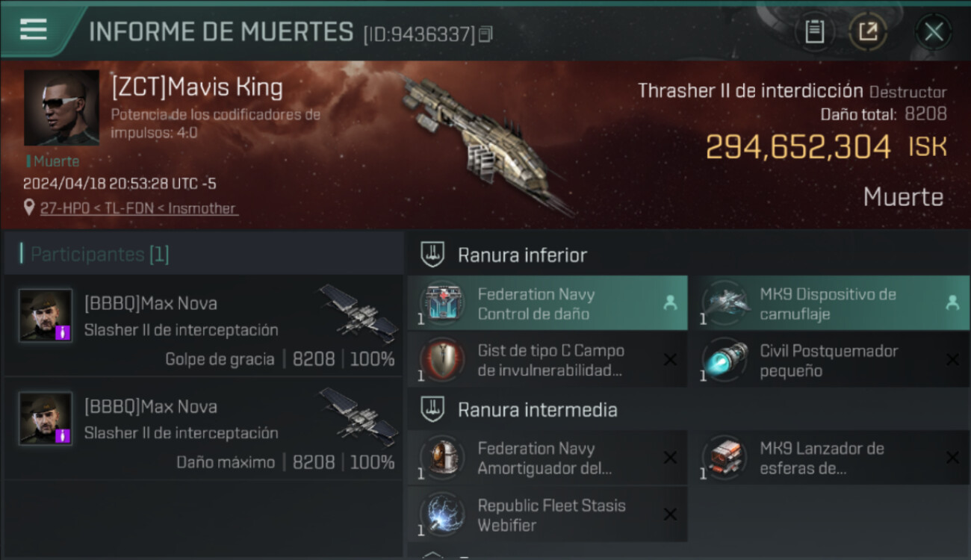View Mavis King's portrait
The width and height of the screenshot is (971, 560).
pyautogui.click(x=61, y=108)
